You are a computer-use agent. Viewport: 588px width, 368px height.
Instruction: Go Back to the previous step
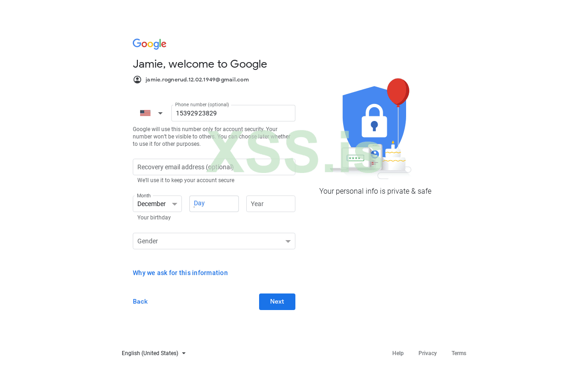pyautogui.click(x=140, y=302)
